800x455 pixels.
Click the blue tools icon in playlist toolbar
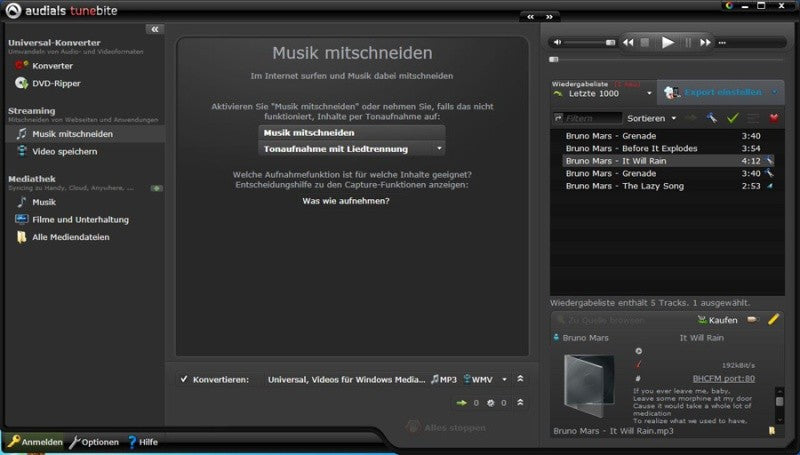712,118
